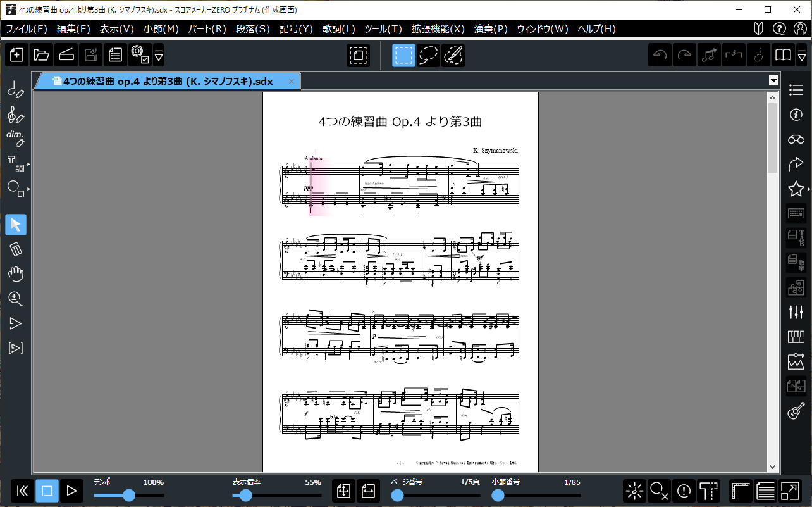Screen dimensions: 812x507
Task: Open the list panel icon in right sidebar
Action: [x=796, y=90]
